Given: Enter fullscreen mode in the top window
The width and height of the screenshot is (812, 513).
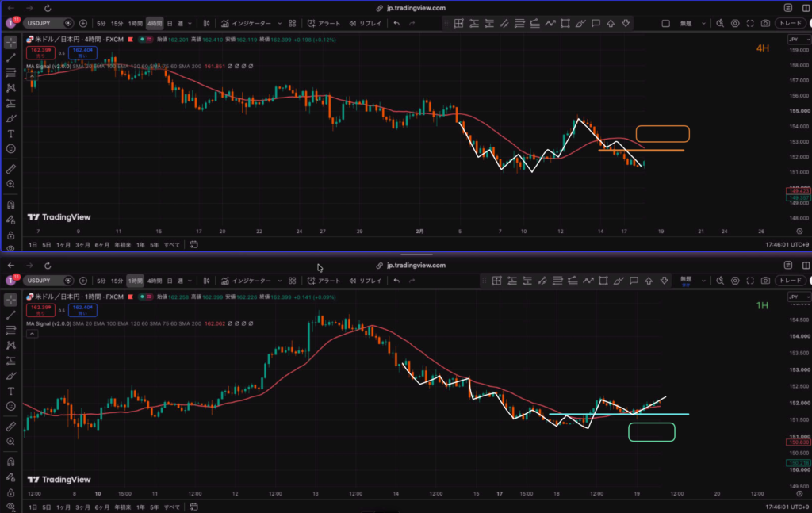Looking at the screenshot, I should pyautogui.click(x=750, y=23).
